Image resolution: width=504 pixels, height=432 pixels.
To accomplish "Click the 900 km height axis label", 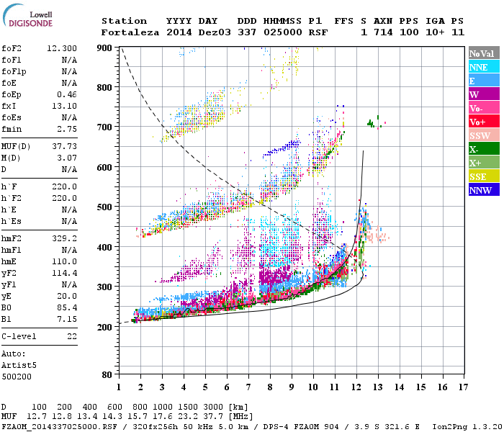I will point(104,48).
